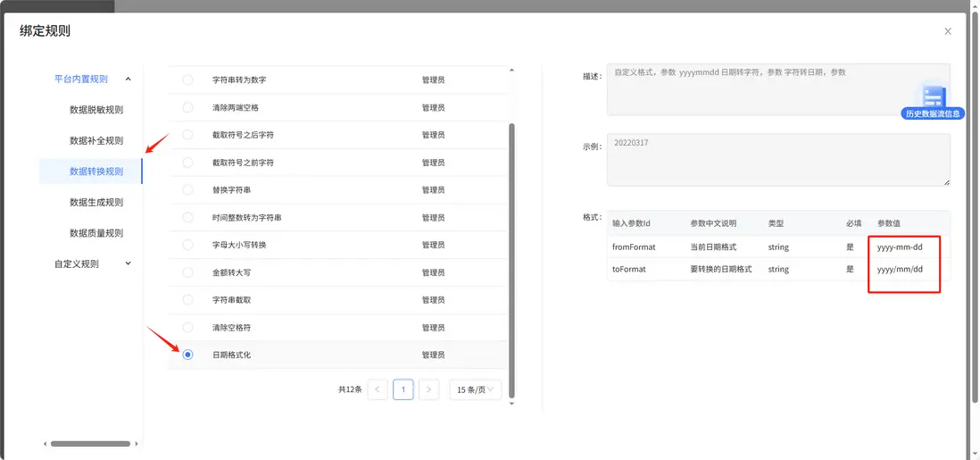Open the 数据质量规则 menu item
Image resolution: width=980 pixels, height=460 pixels.
[x=96, y=233]
